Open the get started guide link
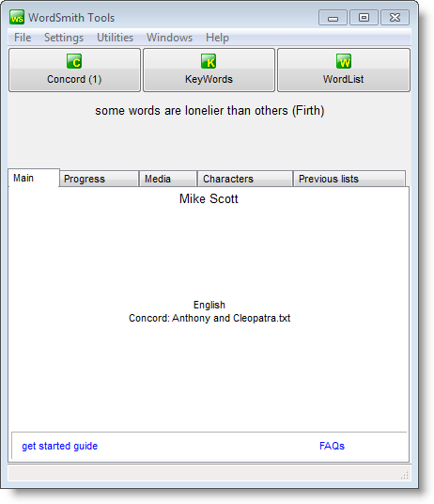The image size is (434, 504). tap(60, 446)
